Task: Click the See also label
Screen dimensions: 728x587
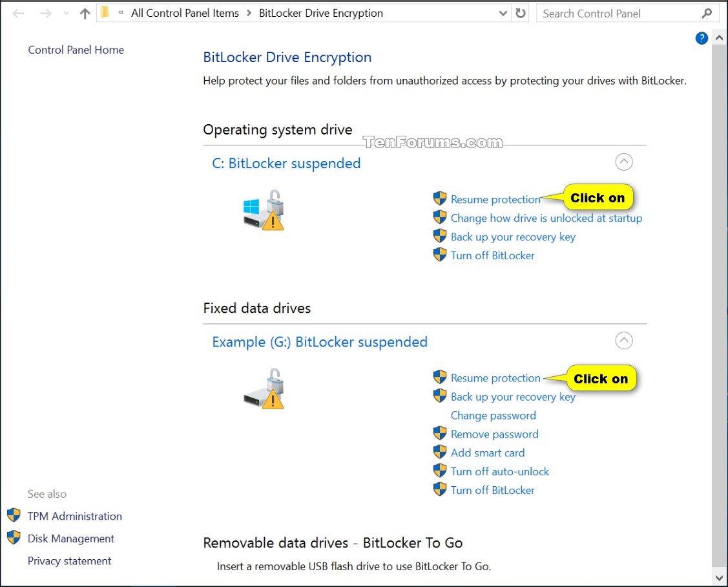Action: coord(47,493)
